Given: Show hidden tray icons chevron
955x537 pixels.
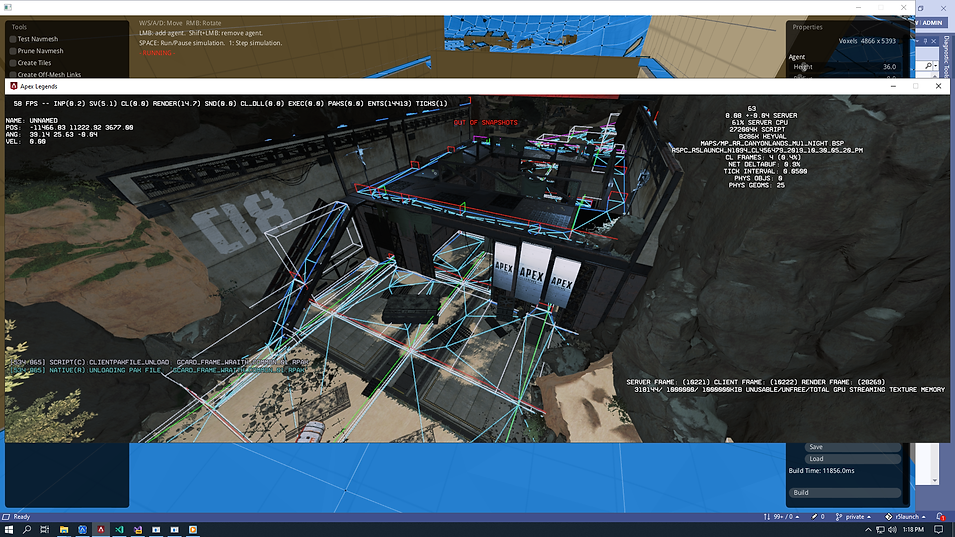Looking at the screenshot, I should (868, 530).
